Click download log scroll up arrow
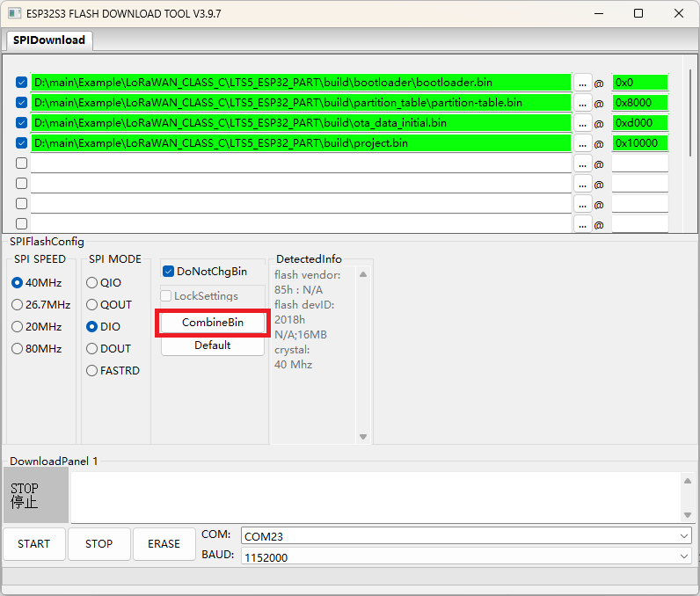The image size is (700, 596). click(x=688, y=481)
